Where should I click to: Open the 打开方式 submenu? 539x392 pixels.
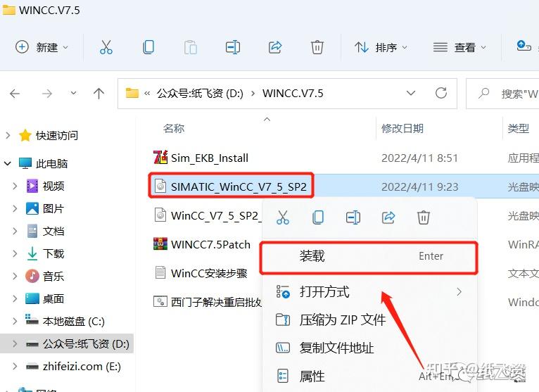pos(369,292)
